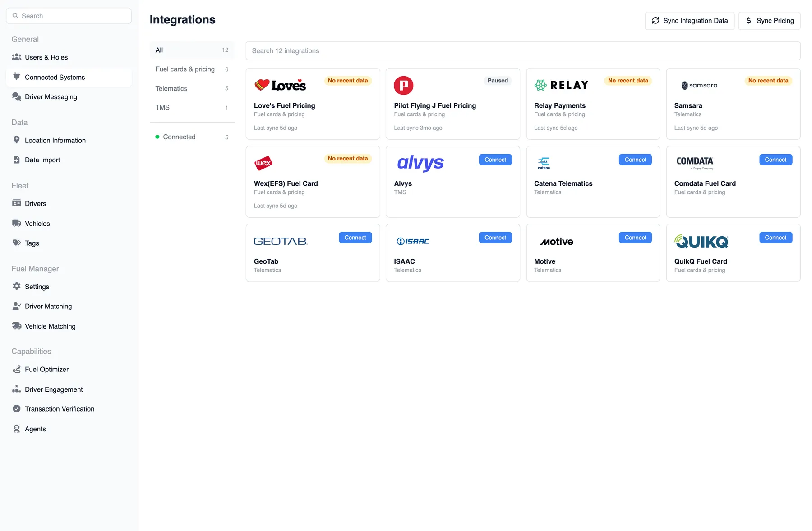Image resolution: width=812 pixels, height=531 pixels.
Task: Connect the Catena Telematics integration
Action: pyautogui.click(x=635, y=160)
